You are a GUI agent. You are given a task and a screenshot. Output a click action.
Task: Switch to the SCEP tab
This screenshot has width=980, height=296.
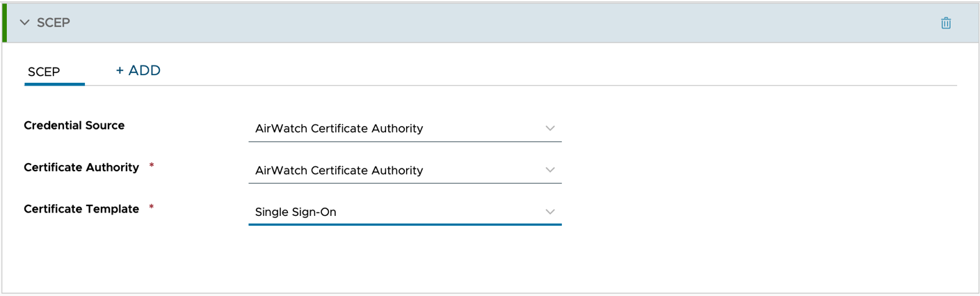44,72
